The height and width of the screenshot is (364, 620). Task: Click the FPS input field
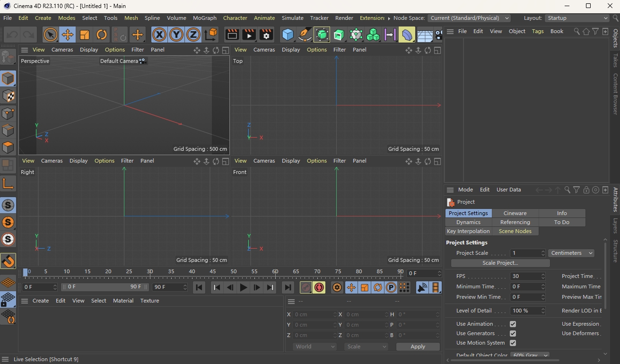tap(525, 276)
